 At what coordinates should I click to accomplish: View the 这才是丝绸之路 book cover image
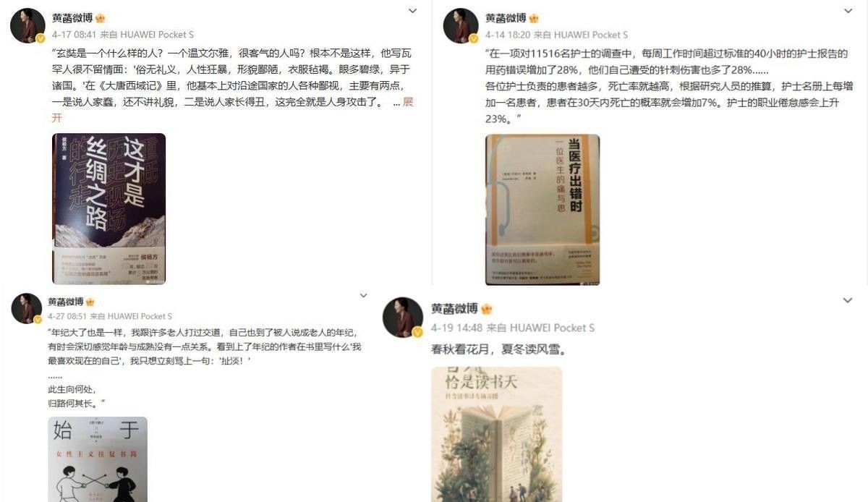(x=109, y=209)
